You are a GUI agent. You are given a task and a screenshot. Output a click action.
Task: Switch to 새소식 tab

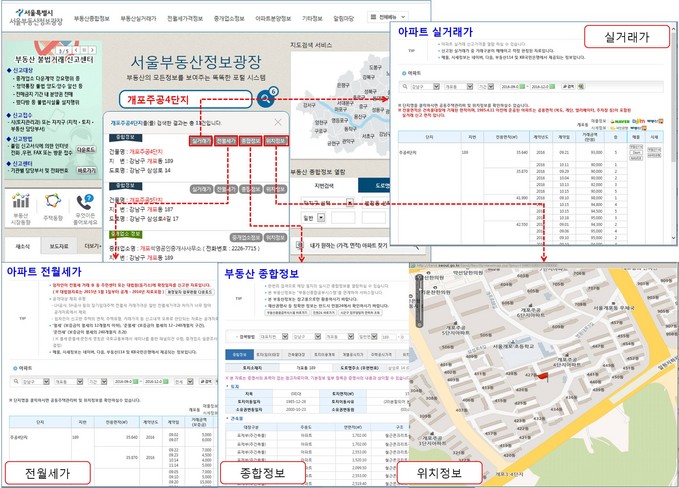click(22, 246)
